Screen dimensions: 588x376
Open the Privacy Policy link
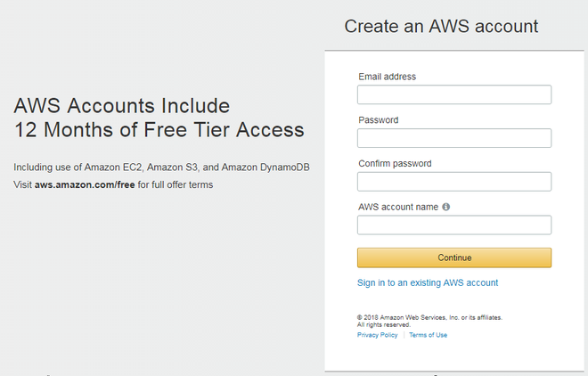(377, 335)
